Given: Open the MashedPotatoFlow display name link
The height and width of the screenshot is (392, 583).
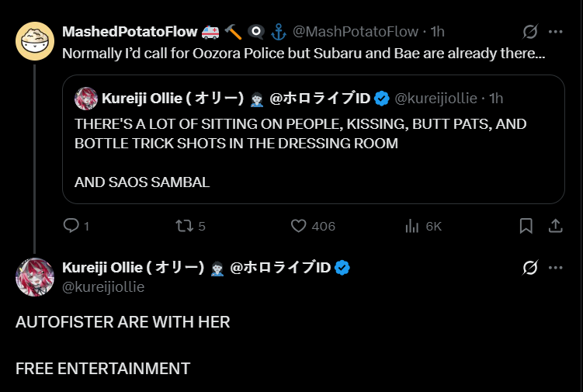Looking at the screenshot, I should pos(129,32).
